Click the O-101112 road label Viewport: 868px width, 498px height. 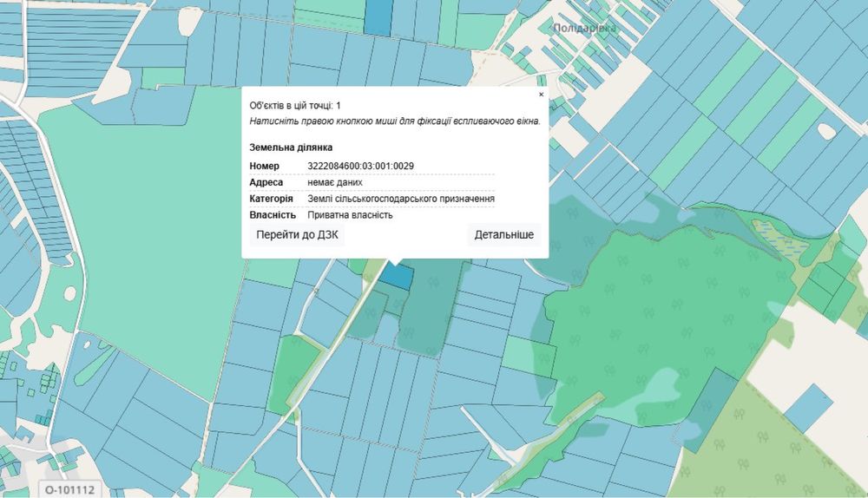69,489
